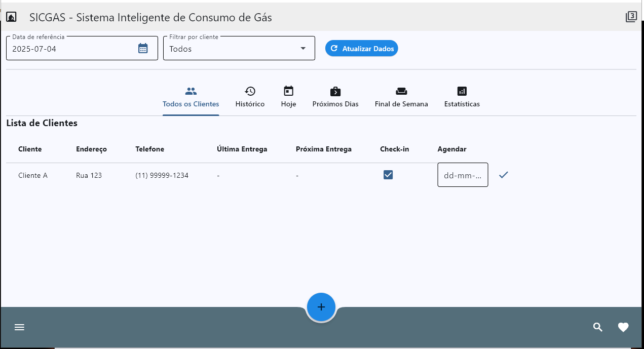Uncheck the Check-in box for Cliente A
Viewport: 644px width, 349px height.
388,175
